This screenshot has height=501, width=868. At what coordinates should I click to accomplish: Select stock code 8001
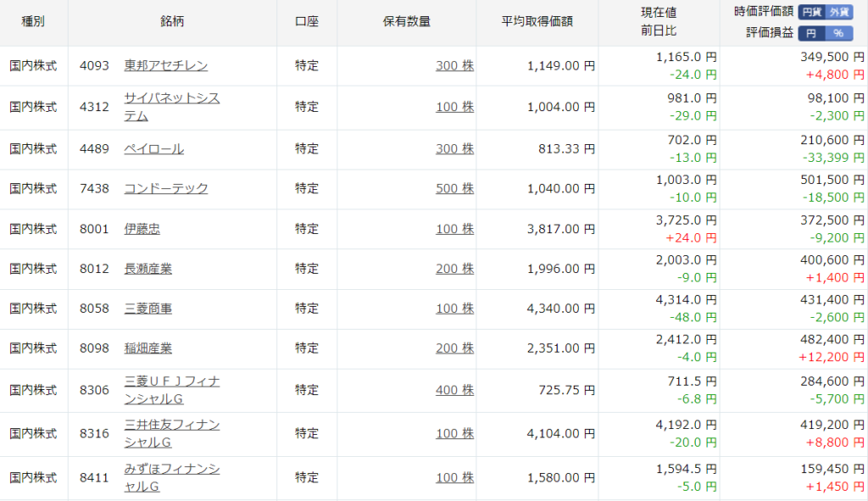pyautogui.click(x=94, y=229)
